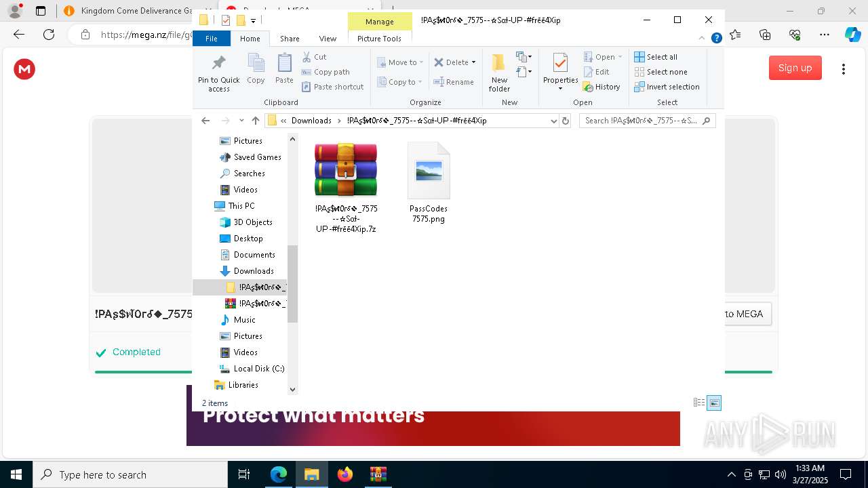
Task: Open Task View on the taskbar
Action: [244, 474]
